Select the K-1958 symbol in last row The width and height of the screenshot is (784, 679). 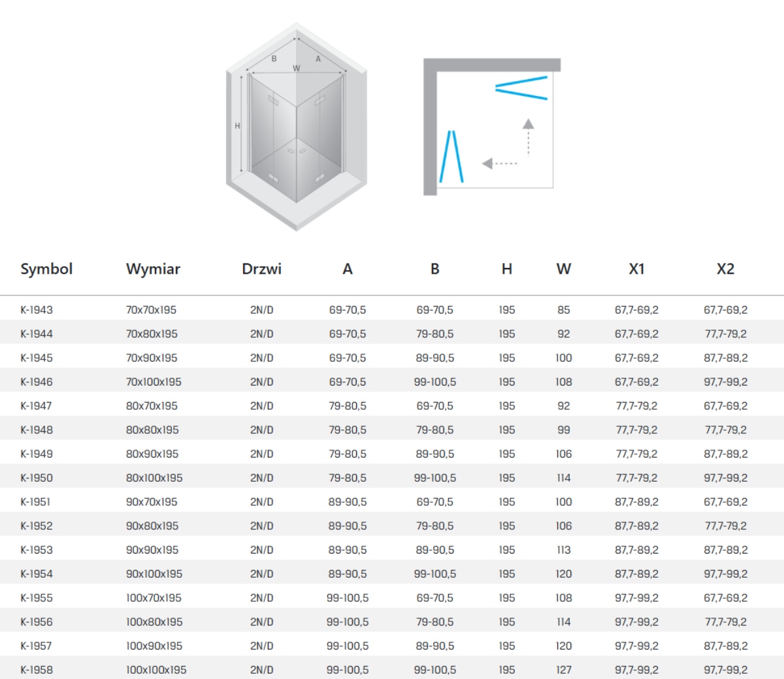point(37,670)
